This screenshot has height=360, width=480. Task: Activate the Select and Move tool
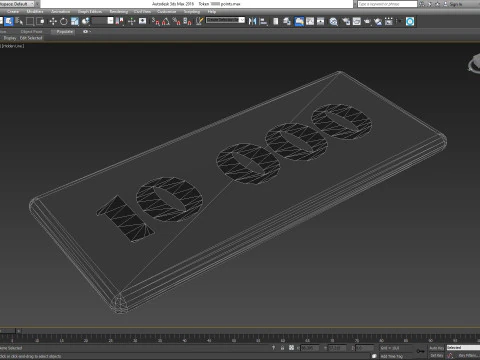coord(53,21)
